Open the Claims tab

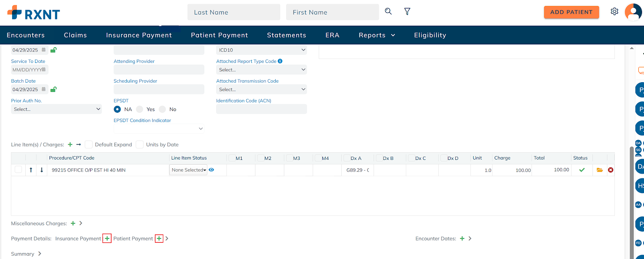point(75,35)
